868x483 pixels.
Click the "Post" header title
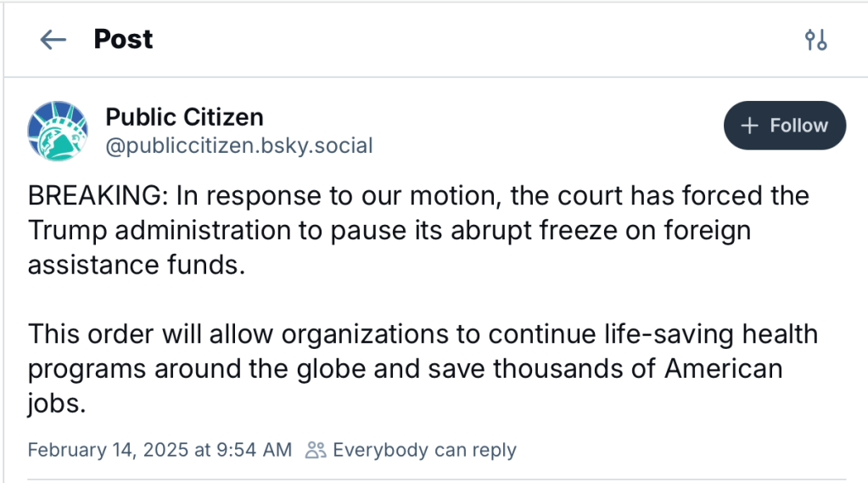coord(123,39)
